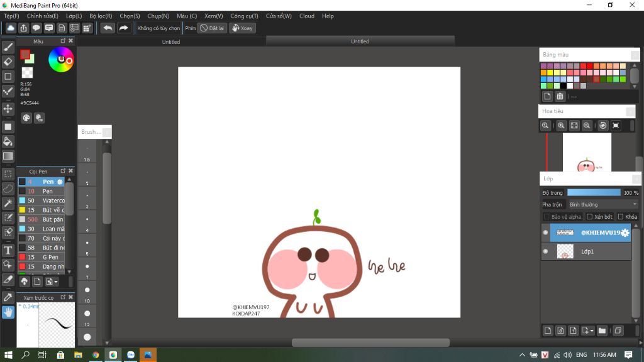Open the add-layer dropdown arrow in Lớp panel

pyautogui.click(x=592, y=331)
